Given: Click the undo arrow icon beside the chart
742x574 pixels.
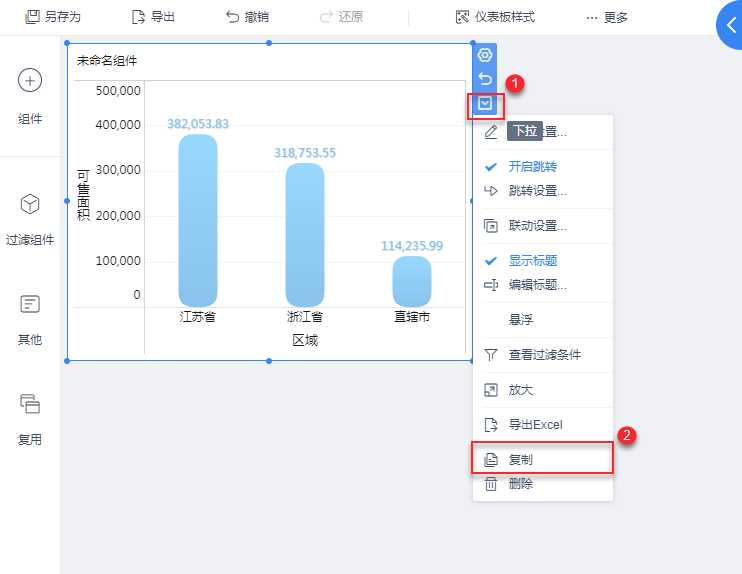Looking at the screenshot, I should pos(485,79).
